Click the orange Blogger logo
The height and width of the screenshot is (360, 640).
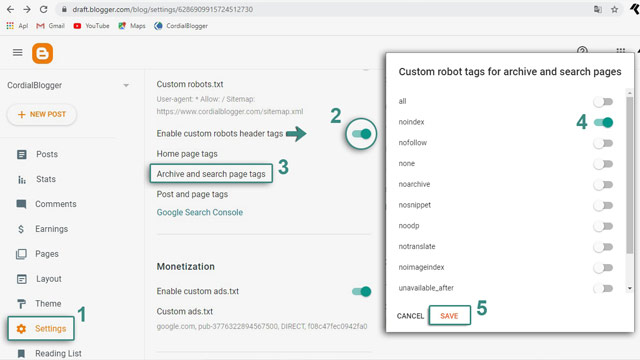42,53
